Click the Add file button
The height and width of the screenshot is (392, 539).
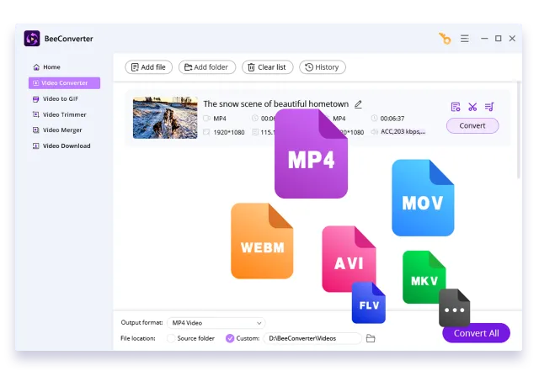pos(148,67)
